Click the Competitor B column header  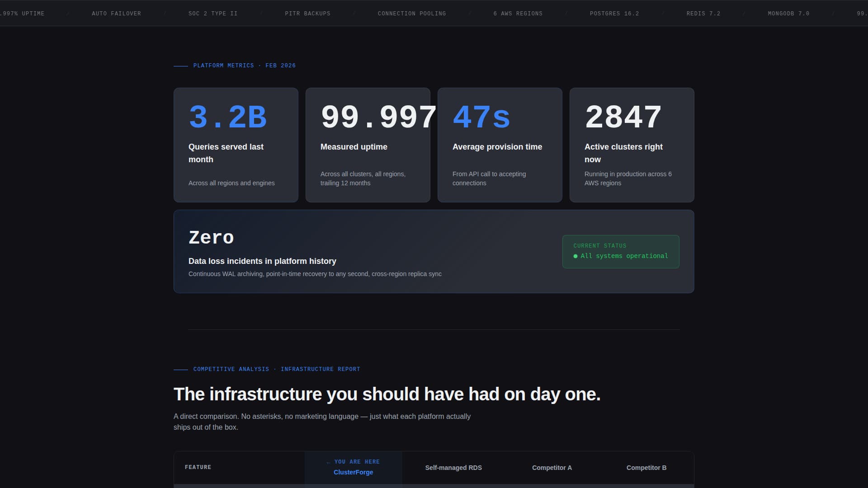646,468
